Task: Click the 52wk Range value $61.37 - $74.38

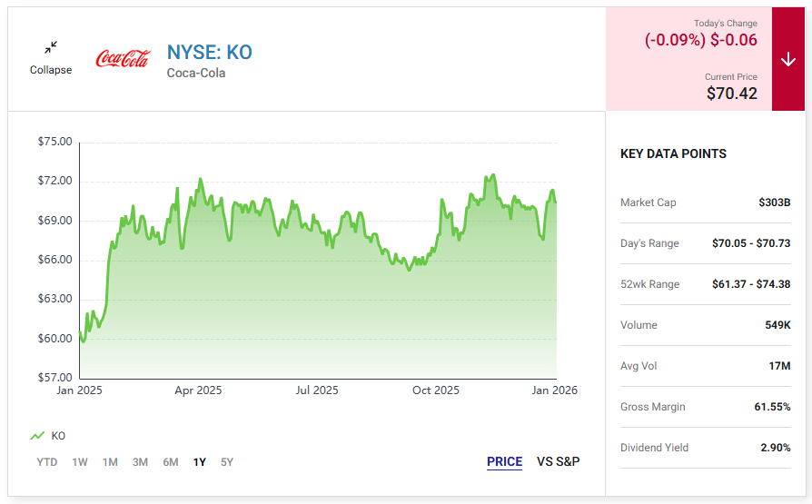Action: point(751,284)
